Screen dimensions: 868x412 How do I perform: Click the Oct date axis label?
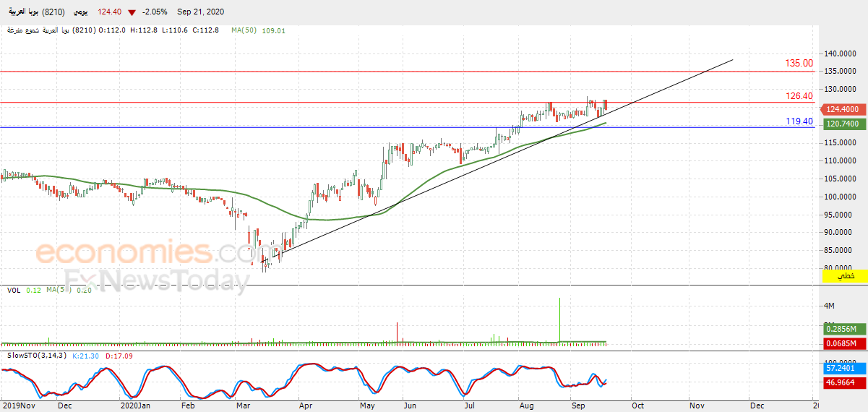pyautogui.click(x=637, y=405)
